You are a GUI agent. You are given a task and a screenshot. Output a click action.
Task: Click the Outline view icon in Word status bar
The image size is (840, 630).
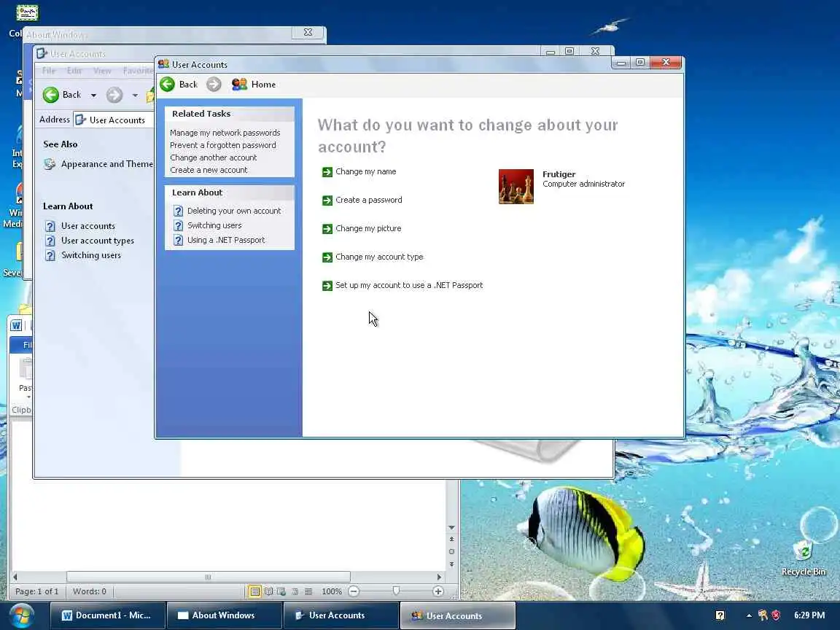point(295,591)
